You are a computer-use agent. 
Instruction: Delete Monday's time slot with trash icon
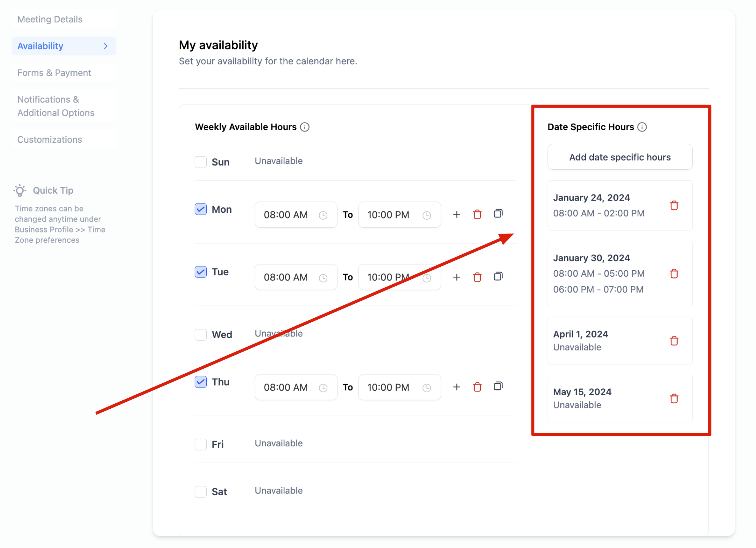[x=477, y=215]
